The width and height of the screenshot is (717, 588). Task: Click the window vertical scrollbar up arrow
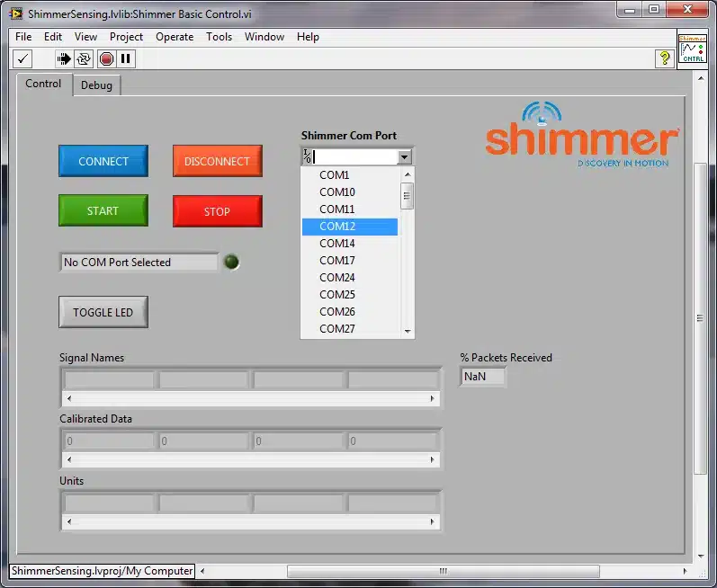tap(701, 78)
